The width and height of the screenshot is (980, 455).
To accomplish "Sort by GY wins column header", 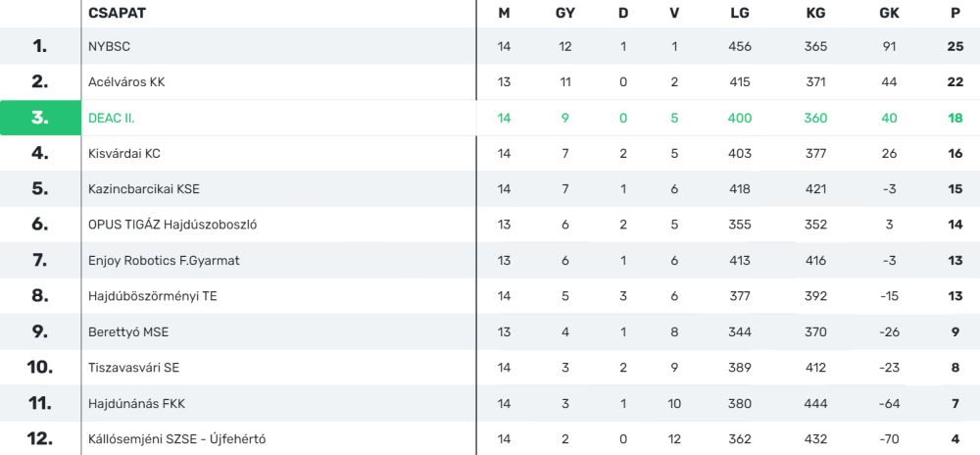I will point(565,13).
